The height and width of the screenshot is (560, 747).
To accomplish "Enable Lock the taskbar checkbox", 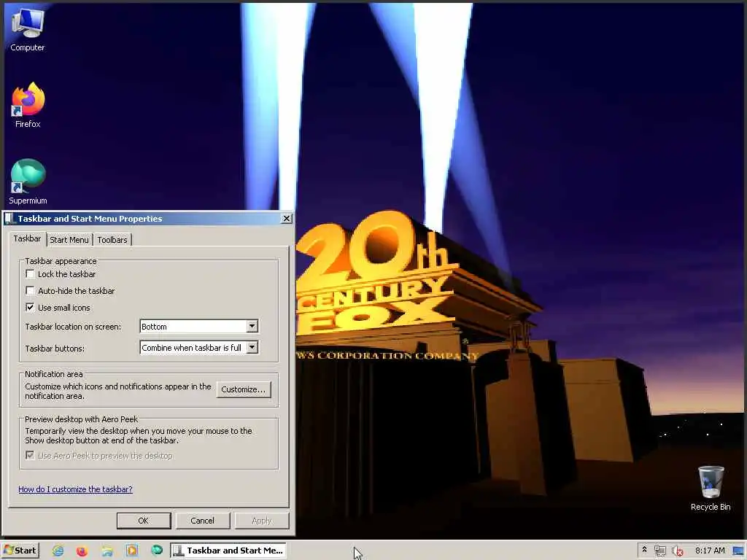I will (30, 274).
